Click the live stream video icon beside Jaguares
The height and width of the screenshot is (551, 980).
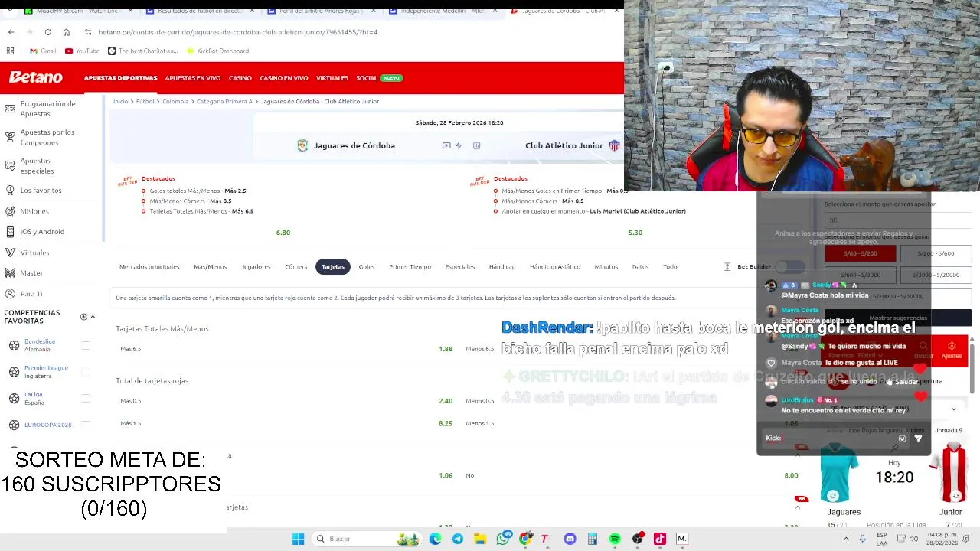446,145
